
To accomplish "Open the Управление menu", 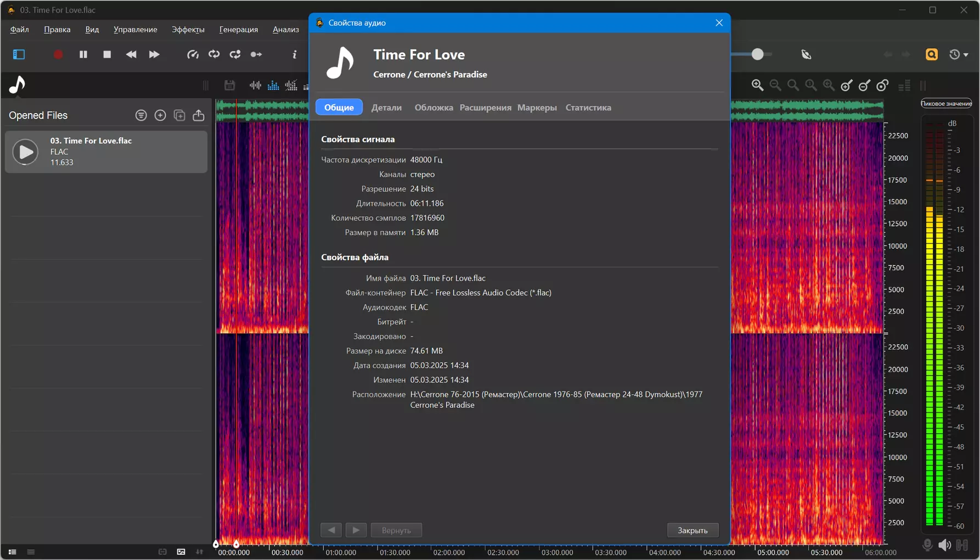I will click(135, 30).
